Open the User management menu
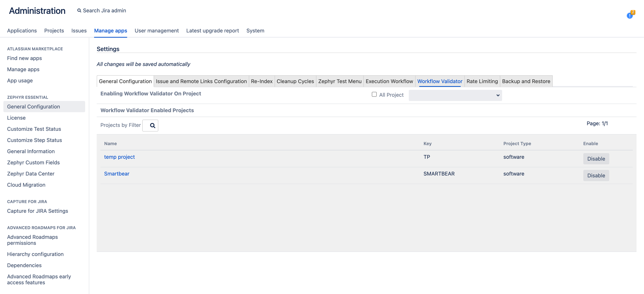The image size is (644, 294). tap(156, 30)
